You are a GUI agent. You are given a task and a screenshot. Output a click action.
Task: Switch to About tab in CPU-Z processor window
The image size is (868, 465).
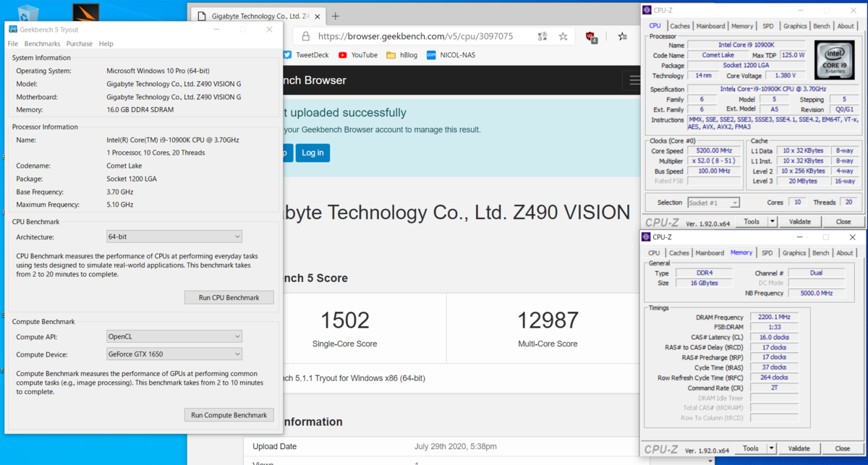[846, 26]
